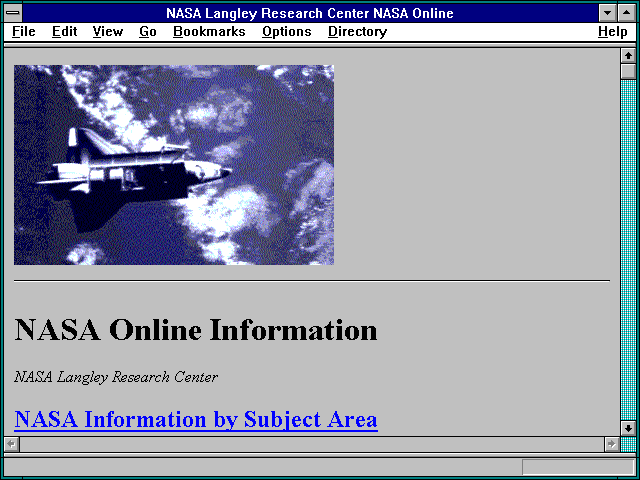Maximize the NASA Online window

point(627,13)
